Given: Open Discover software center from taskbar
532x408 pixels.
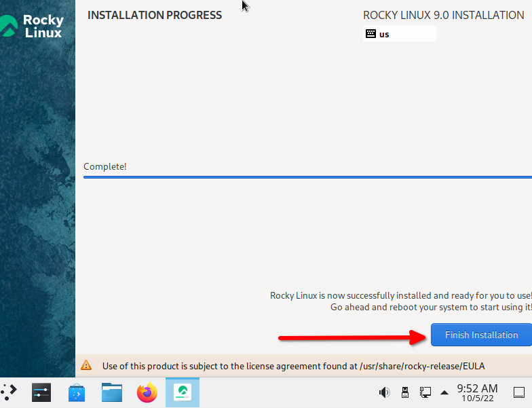Looking at the screenshot, I should click(77, 392).
